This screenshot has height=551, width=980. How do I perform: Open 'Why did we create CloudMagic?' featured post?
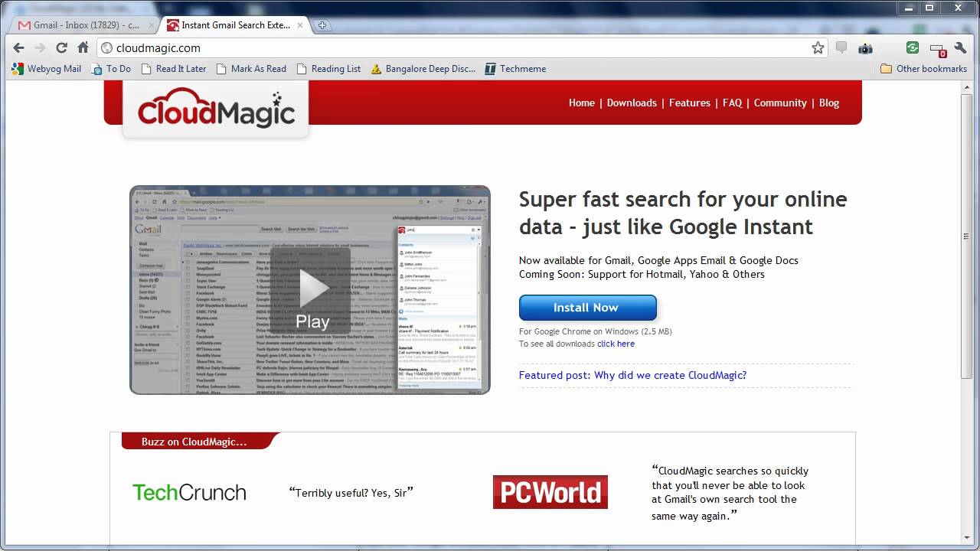[632, 375]
